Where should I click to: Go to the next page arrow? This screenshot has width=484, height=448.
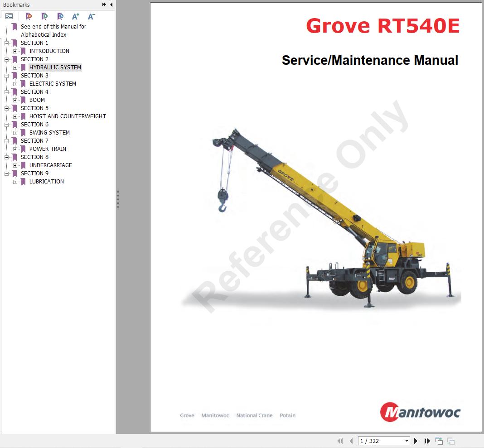pyautogui.click(x=416, y=441)
